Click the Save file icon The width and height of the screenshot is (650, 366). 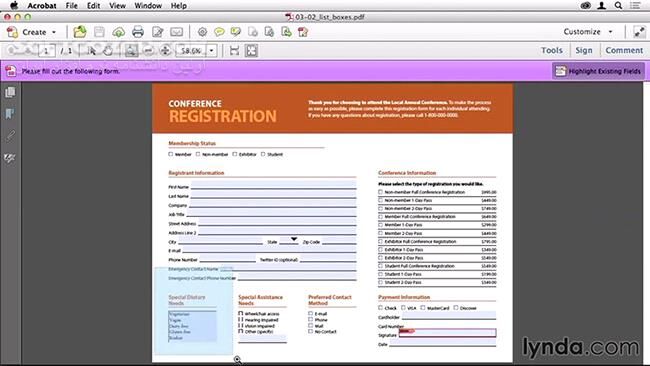tap(99, 32)
